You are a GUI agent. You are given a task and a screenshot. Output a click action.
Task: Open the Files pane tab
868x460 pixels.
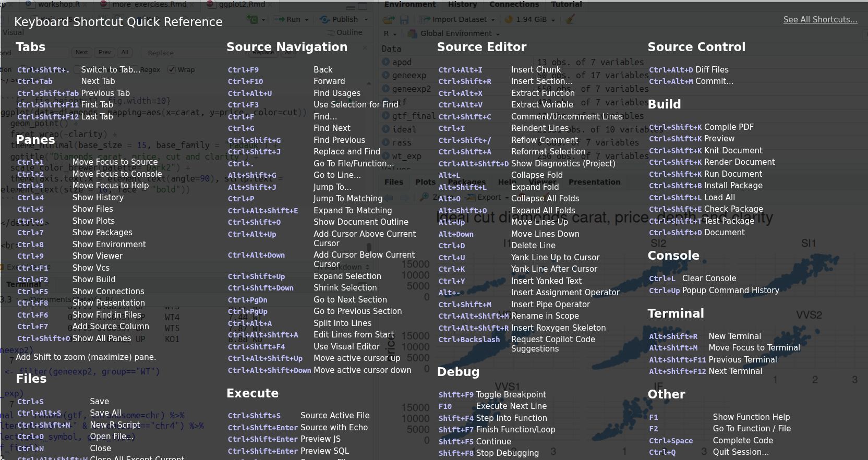click(x=394, y=182)
